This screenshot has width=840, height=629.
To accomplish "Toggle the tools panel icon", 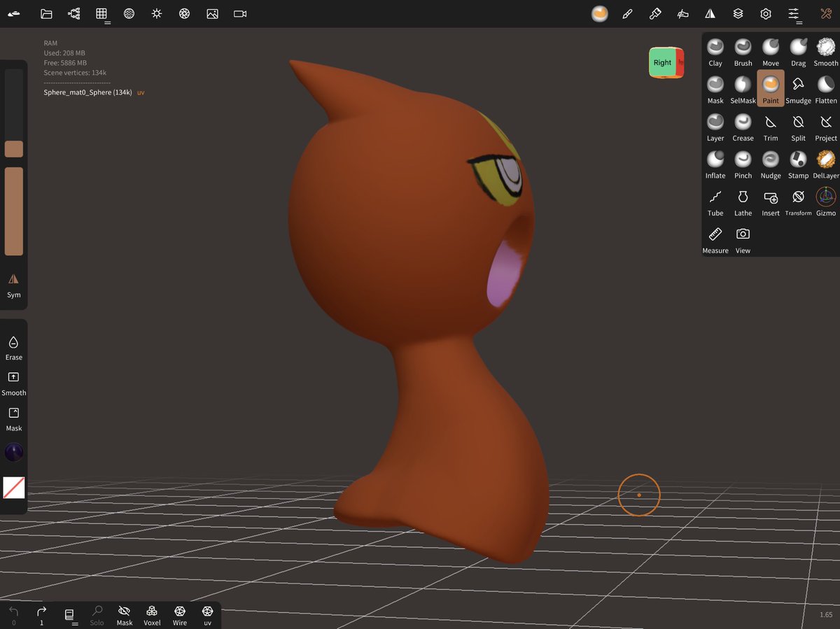I will click(x=825, y=13).
